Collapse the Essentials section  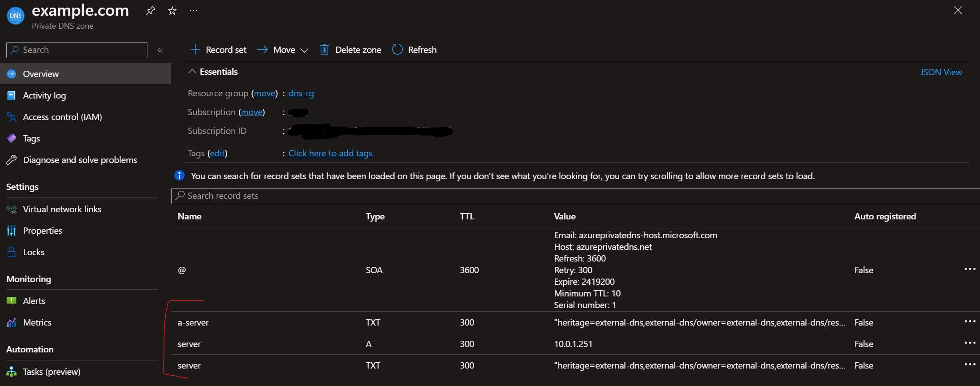(213, 72)
